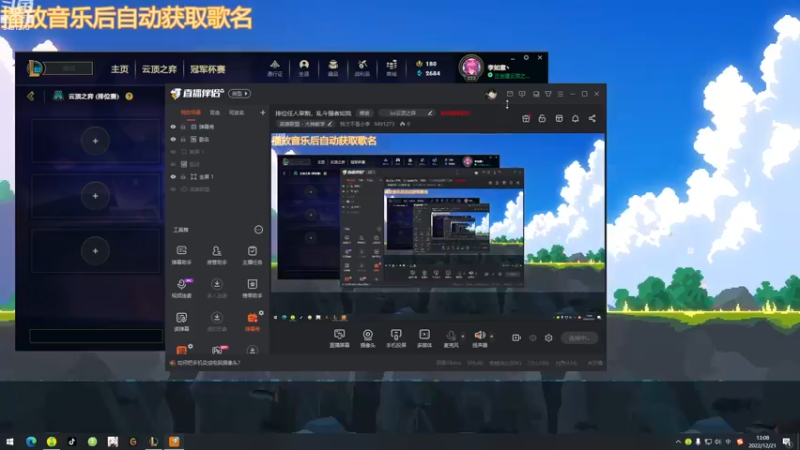The height and width of the screenshot is (450, 800).
Task: Open the 视频连麦 microphone tool
Action: 181,288
